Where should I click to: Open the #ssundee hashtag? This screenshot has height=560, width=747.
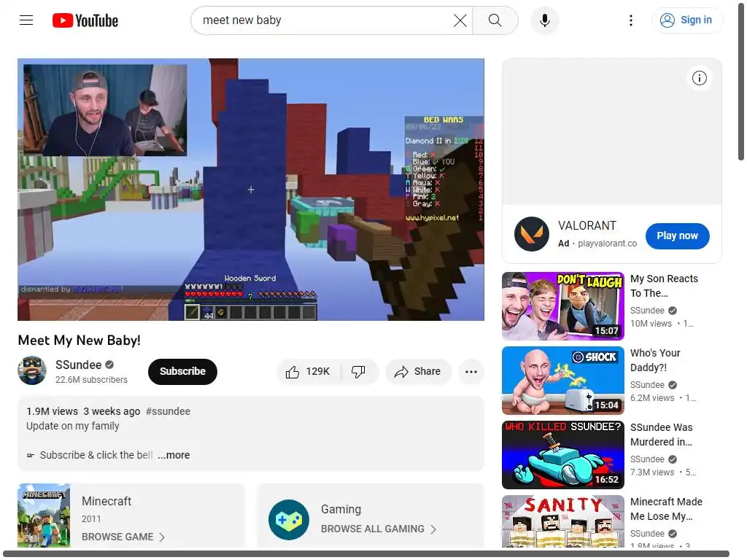[x=169, y=411]
